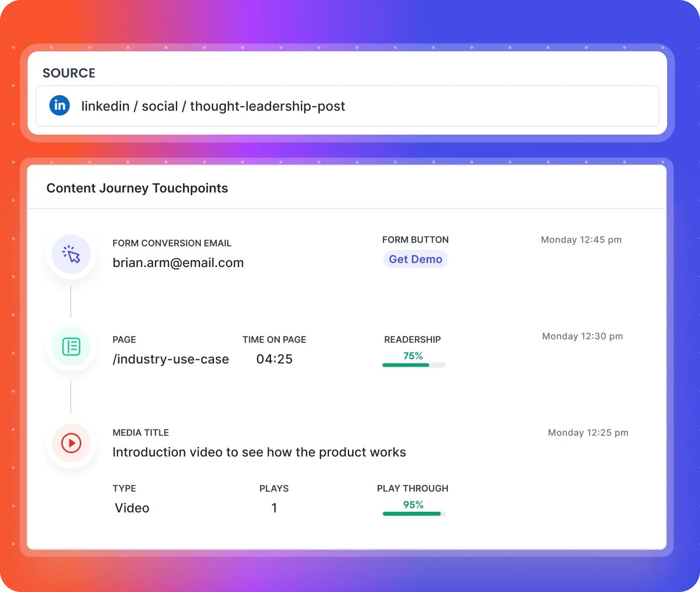Click the SOURCE section label

69,73
